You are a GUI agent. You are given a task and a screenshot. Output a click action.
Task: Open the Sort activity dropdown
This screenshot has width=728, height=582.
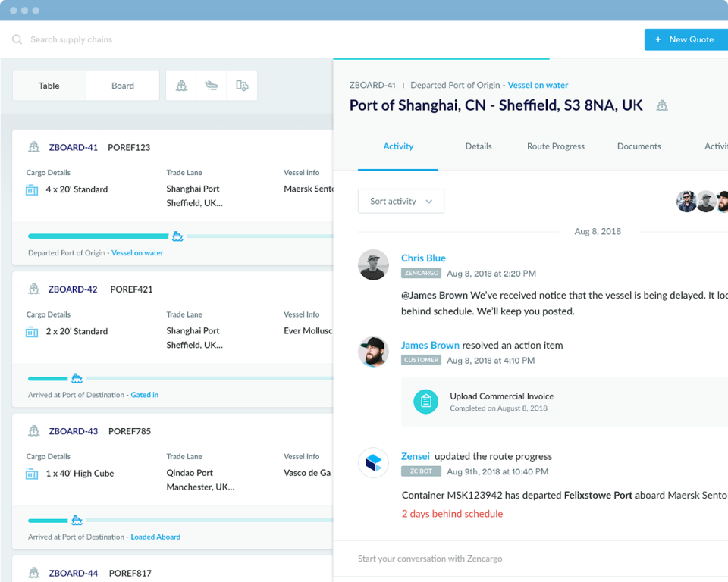tap(401, 201)
